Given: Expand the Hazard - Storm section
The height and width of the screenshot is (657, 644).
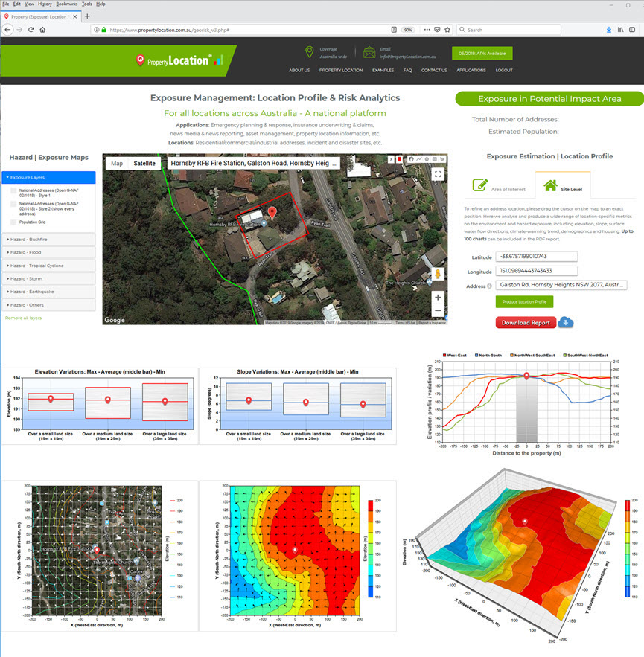Looking at the screenshot, I should (48, 278).
